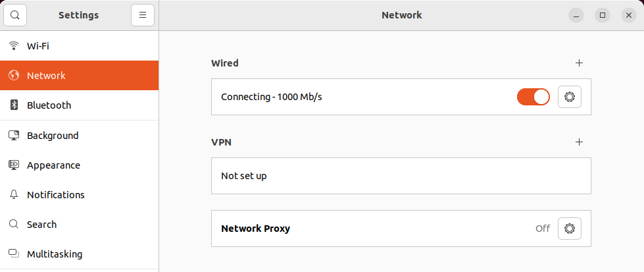This screenshot has height=272, width=644.
Task: Minimize the Settings window
Action: pos(576,15)
